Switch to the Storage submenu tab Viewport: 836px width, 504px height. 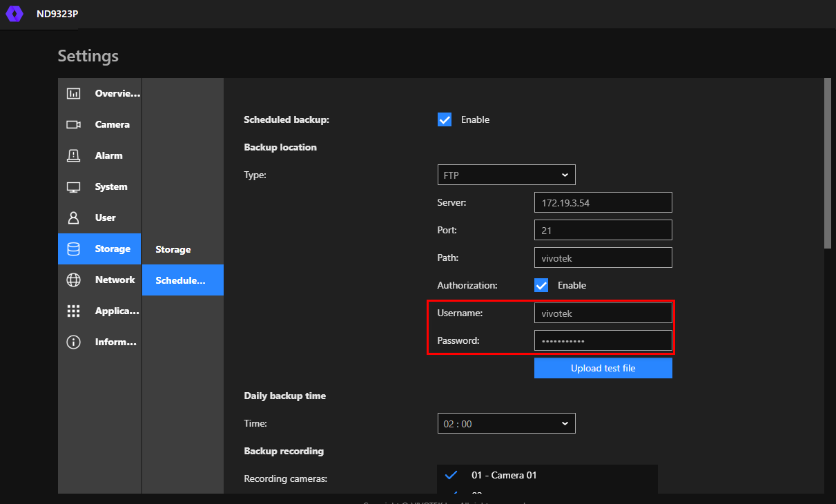pos(182,249)
